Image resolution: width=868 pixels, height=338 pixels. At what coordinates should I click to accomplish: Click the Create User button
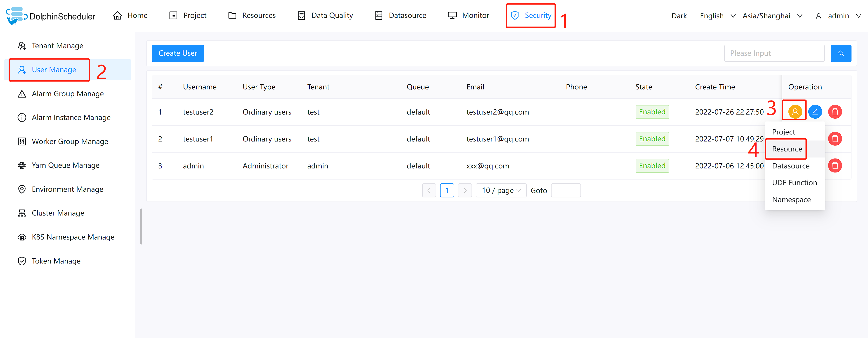click(x=178, y=53)
